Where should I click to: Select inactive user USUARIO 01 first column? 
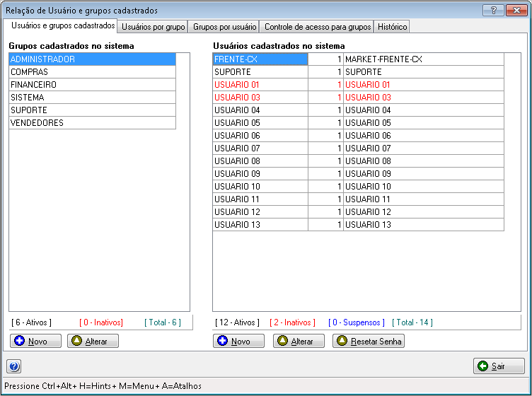260,84
